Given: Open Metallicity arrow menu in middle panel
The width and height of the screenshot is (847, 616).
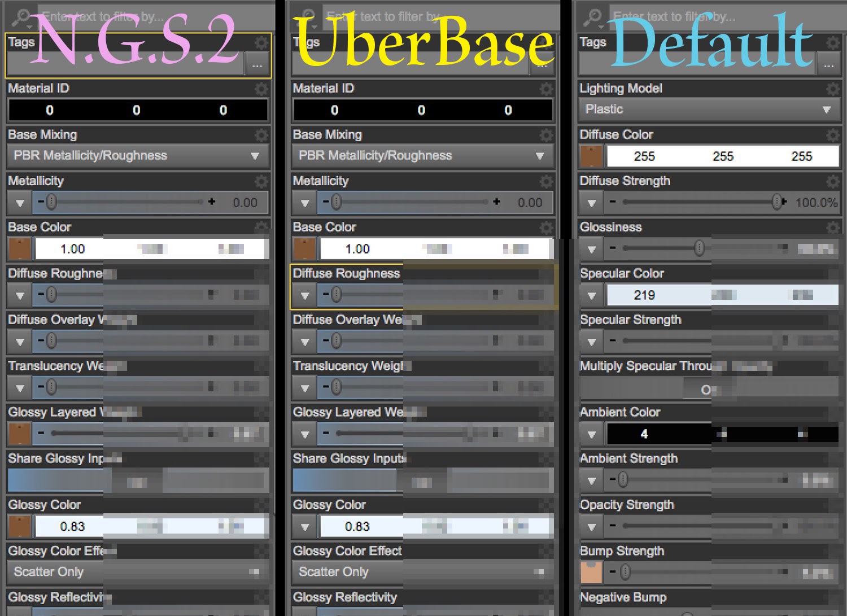Looking at the screenshot, I should pyautogui.click(x=305, y=203).
